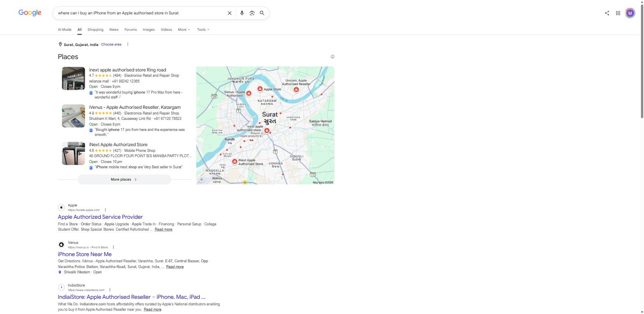Expand the More search filters dropdown
This screenshot has height=314, width=644.
pos(184,30)
